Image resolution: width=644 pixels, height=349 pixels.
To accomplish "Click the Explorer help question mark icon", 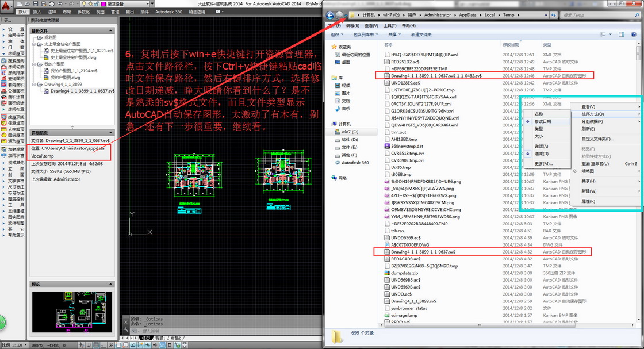I will pyautogui.click(x=634, y=34).
